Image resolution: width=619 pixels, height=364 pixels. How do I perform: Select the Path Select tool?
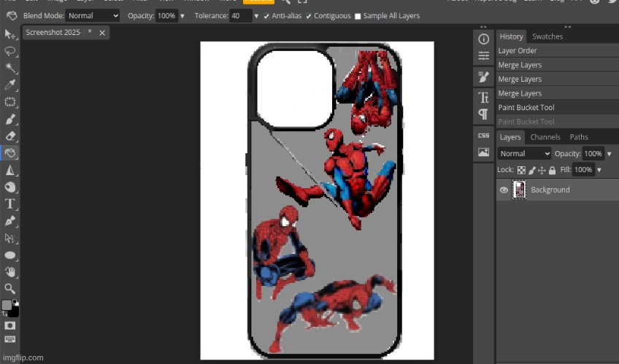pos(10,239)
